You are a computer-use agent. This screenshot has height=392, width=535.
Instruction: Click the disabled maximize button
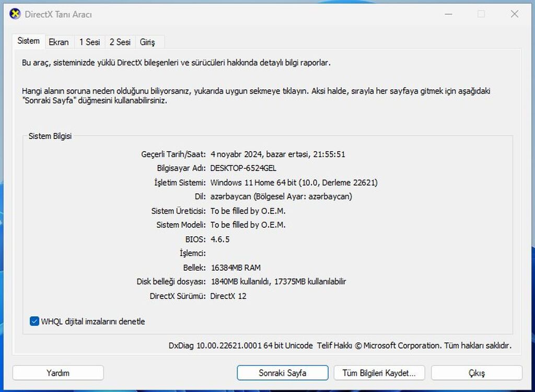point(481,14)
